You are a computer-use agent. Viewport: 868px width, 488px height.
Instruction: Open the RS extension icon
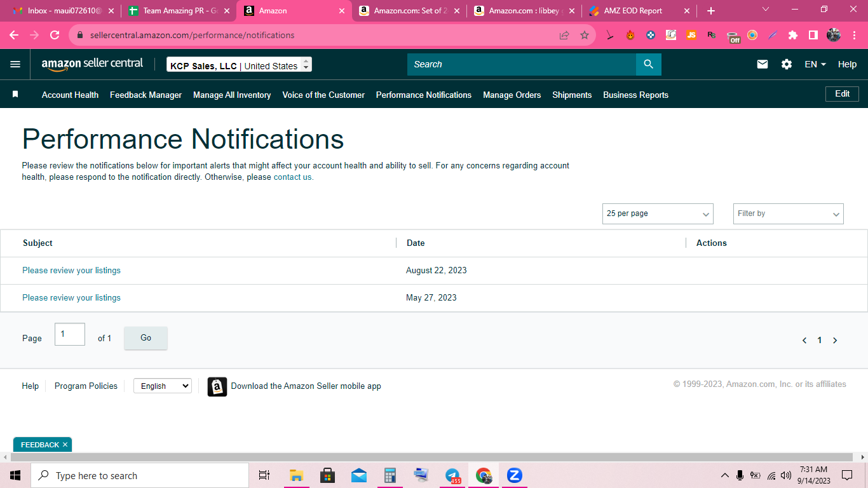[x=712, y=35]
